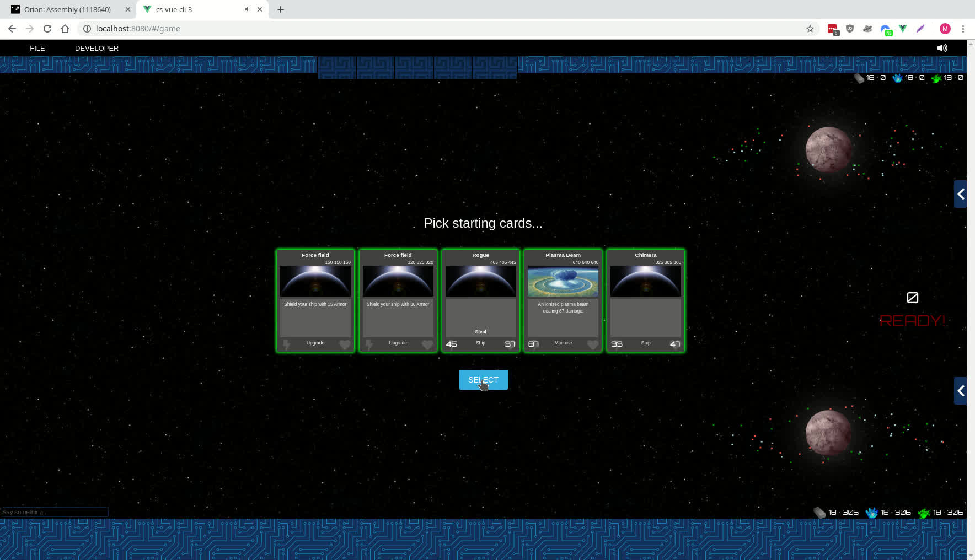Mute the game sound speaker icon
Viewport: 975px width, 560px height.
(942, 48)
